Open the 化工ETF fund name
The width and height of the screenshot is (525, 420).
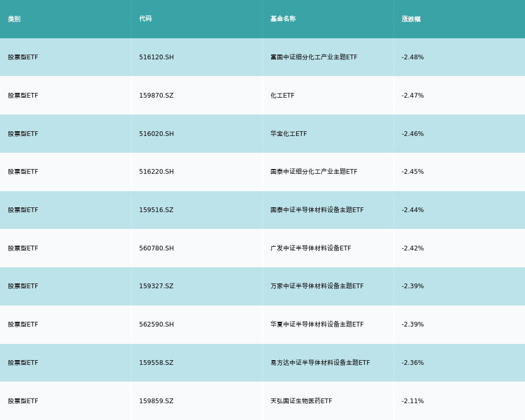(x=282, y=96)
